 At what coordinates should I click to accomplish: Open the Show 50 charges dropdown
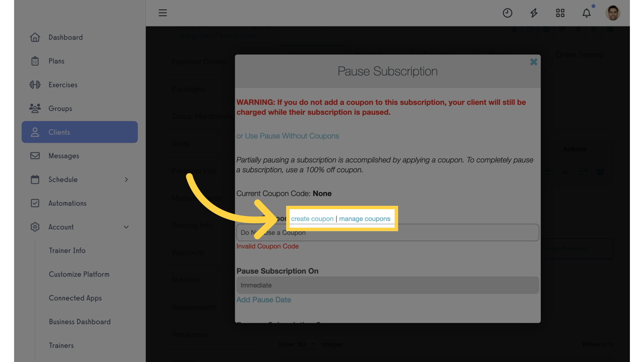point(306,344)
